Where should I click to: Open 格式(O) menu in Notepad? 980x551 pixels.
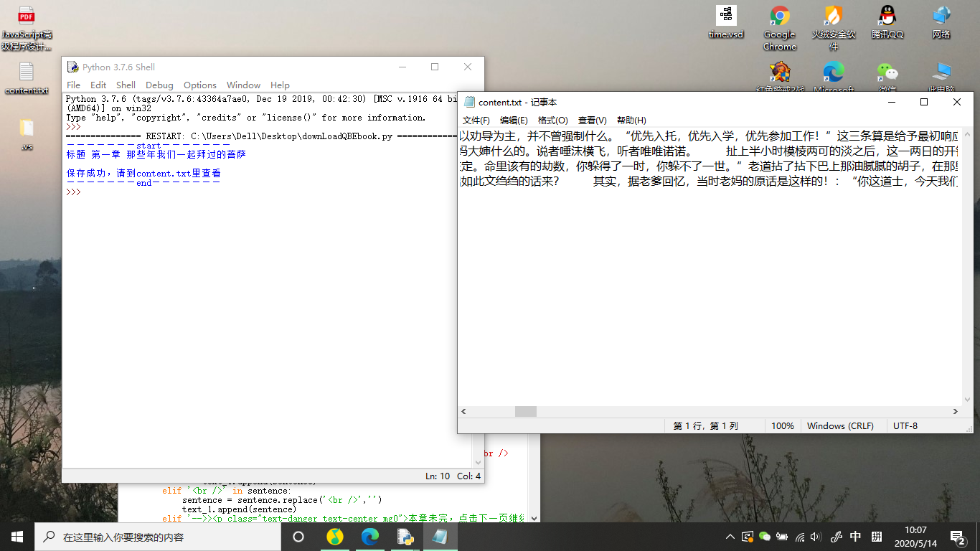pyautogui.click(x=553, y=121)
